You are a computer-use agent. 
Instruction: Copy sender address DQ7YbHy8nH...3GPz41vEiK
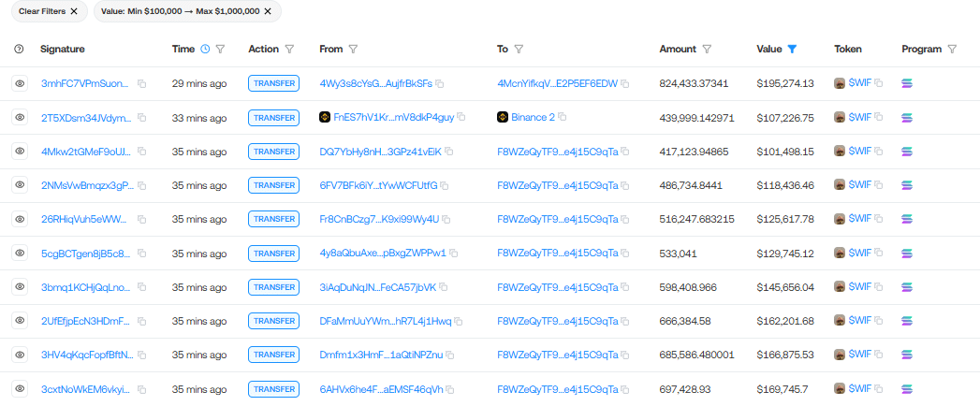[448, 152]
